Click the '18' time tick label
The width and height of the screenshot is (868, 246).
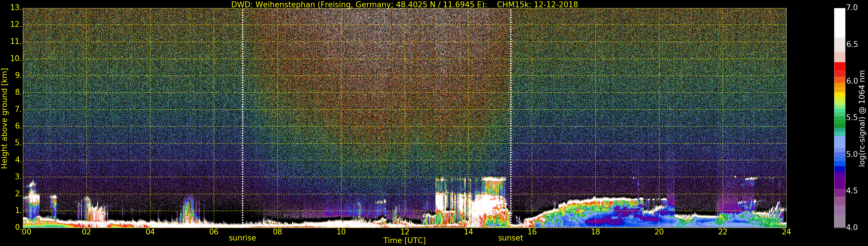pos(596,232)
